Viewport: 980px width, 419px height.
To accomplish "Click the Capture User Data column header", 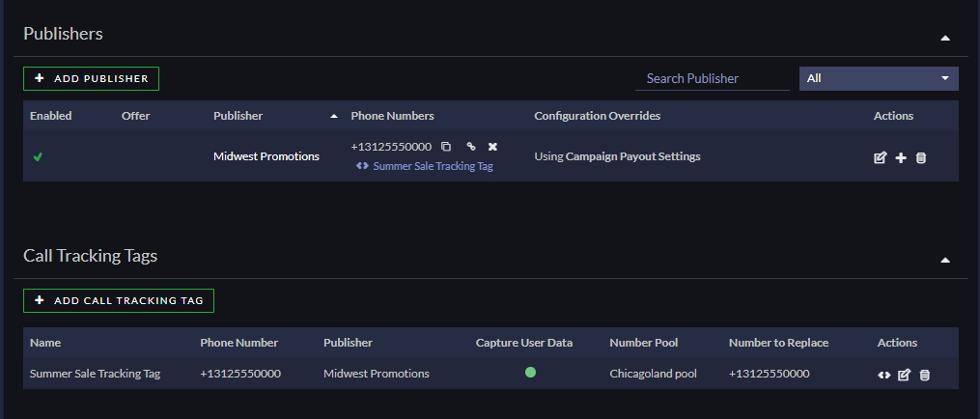I will pos(524,343).
